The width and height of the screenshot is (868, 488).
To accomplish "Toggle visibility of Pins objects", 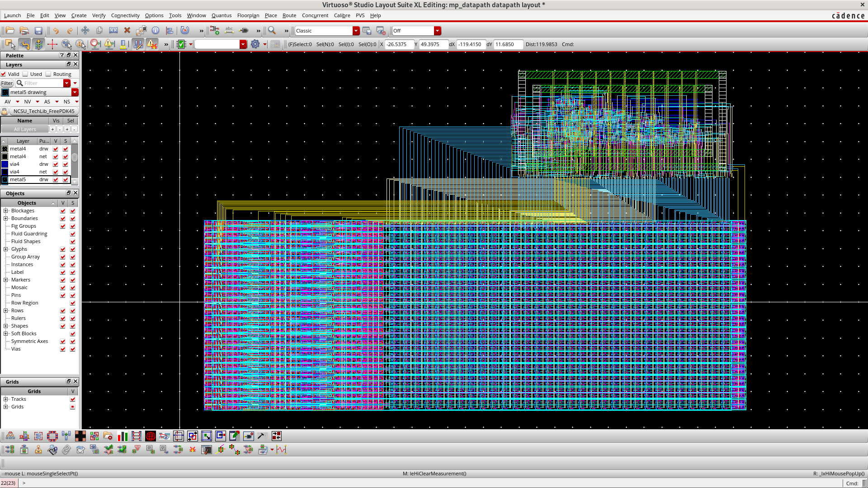I will pyautogui.click(x=63, y=296).
